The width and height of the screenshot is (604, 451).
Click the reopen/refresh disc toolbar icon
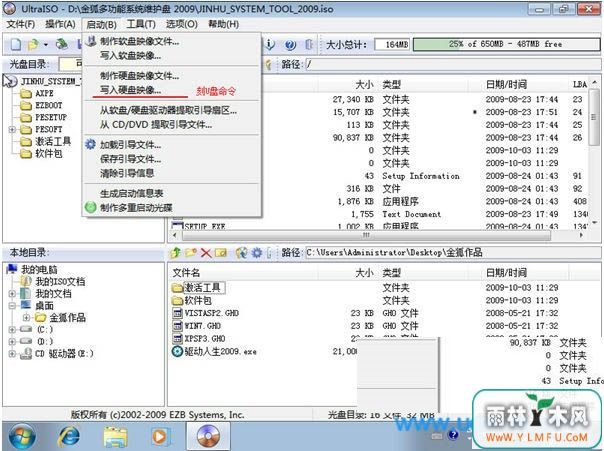[62, 44]
